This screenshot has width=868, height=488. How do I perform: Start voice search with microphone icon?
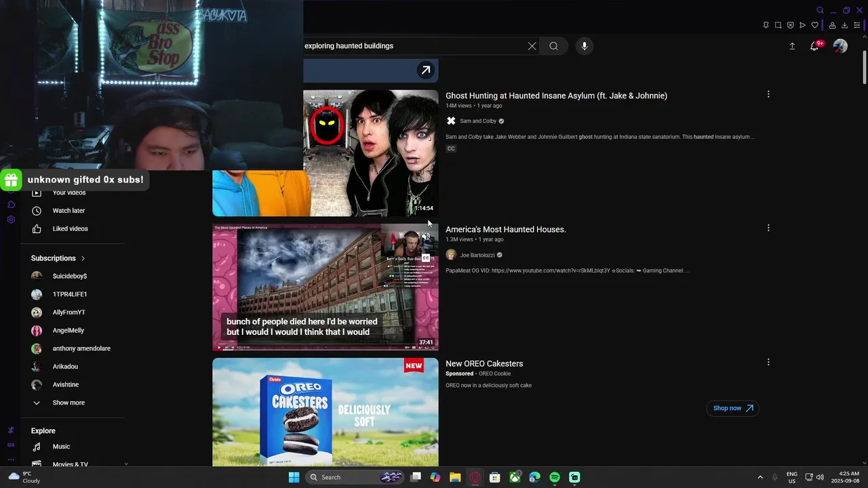(x=585, y=46)
